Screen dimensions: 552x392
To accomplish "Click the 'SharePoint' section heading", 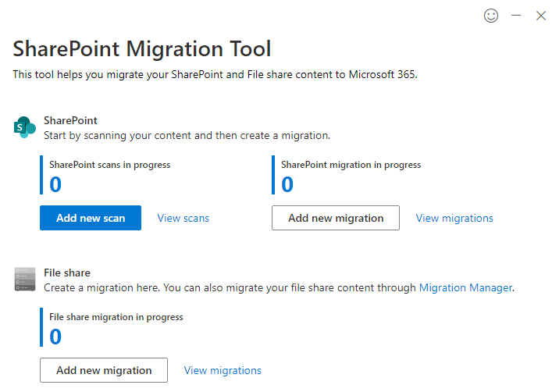I will [70, 120].
